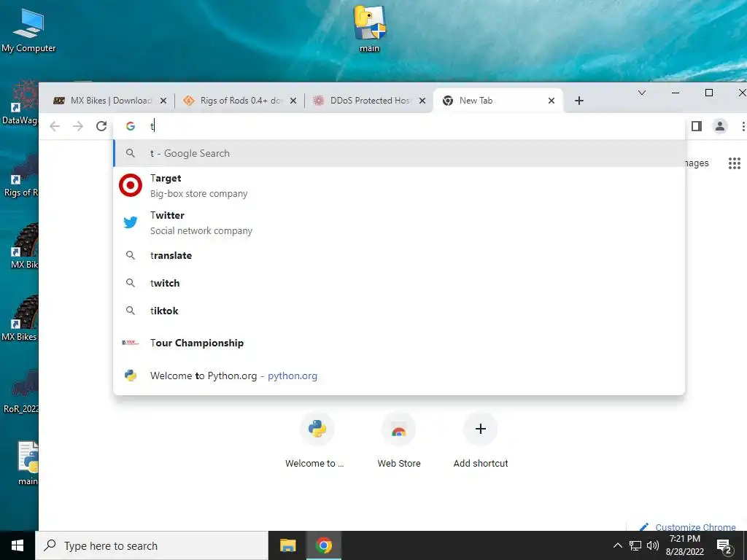Click taskbar 'Type here to search' box
The width and height of the screenshot is (747, 560).
click(152, 545)
